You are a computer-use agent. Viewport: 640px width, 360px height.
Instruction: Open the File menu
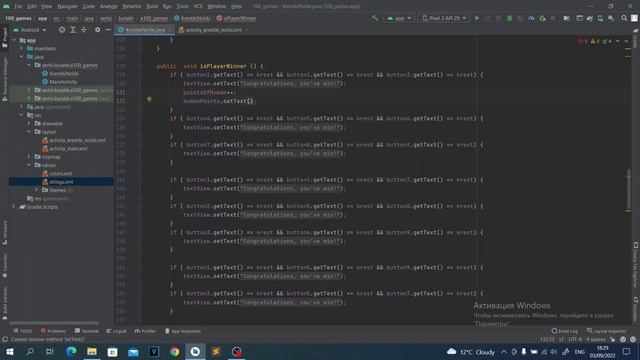18,7
